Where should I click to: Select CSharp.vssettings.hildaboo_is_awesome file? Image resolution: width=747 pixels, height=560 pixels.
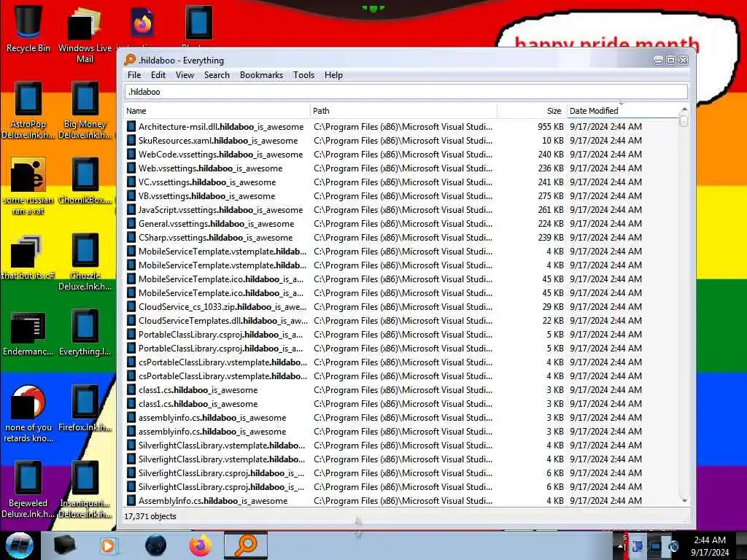point(215,237)
